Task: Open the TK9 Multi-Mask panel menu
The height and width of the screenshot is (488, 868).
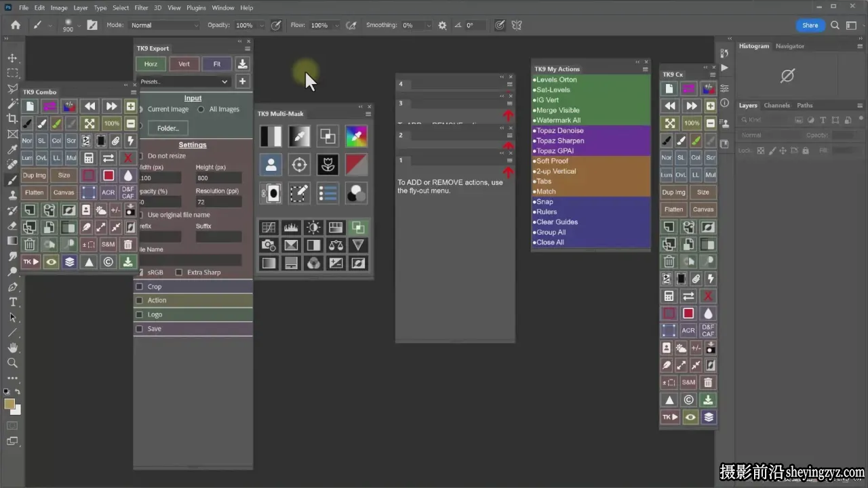Action: (368, 114)
